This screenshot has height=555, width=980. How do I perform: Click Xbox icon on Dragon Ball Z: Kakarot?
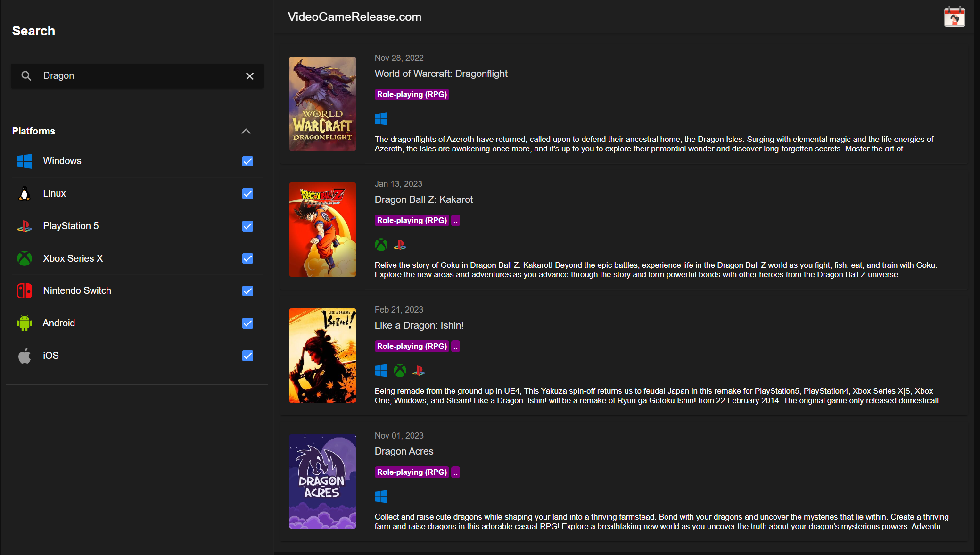coord(381,245)
